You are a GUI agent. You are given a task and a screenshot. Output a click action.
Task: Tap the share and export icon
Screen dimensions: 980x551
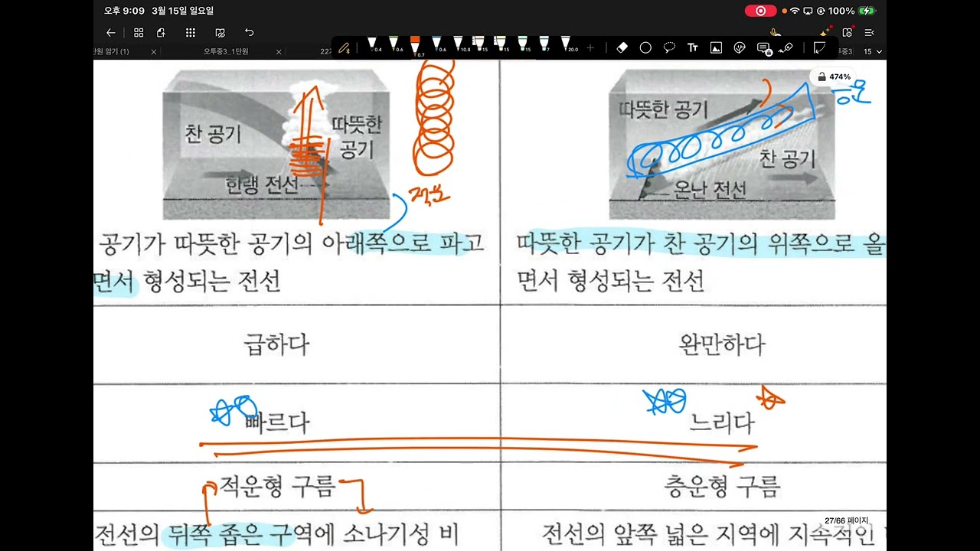point(161,33)
